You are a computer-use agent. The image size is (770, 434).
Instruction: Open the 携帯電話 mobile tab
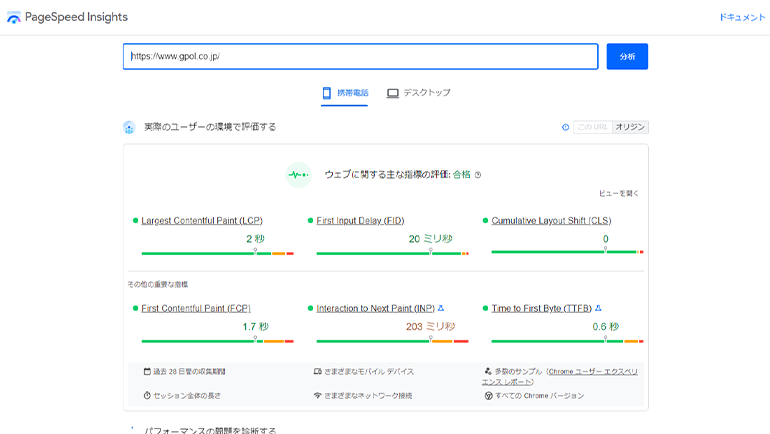tap(345, 93)
